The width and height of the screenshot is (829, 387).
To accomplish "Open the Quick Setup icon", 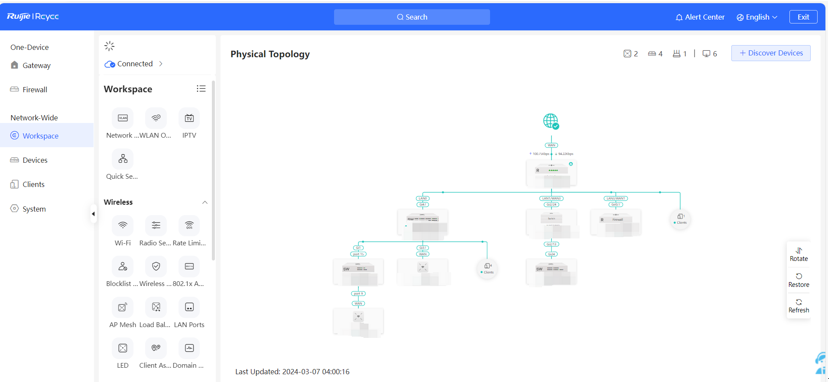I will (123, 159).
